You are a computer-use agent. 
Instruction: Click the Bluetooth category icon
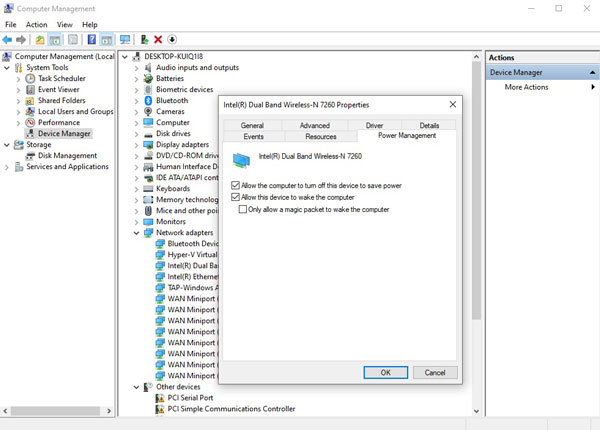click(148, 101)
